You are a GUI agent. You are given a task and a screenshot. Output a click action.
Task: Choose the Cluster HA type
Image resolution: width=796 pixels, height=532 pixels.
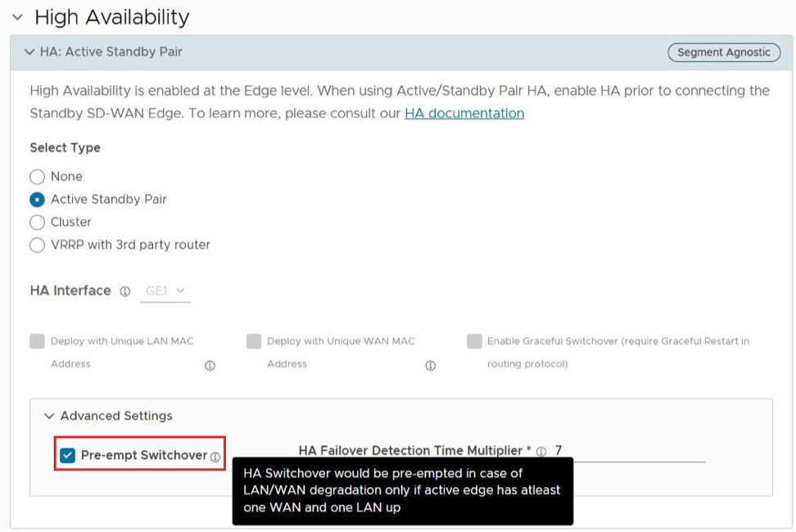(x=37, y=223)
